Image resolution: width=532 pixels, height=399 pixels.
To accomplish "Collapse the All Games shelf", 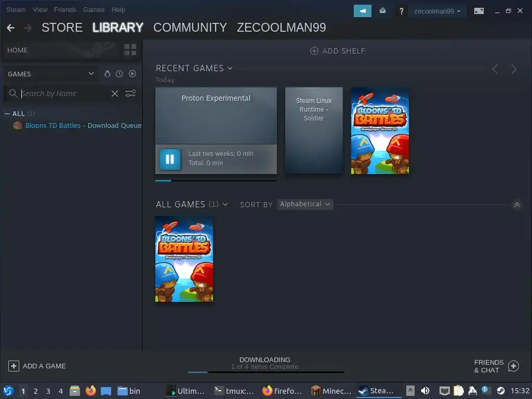I will coord(517,205).
